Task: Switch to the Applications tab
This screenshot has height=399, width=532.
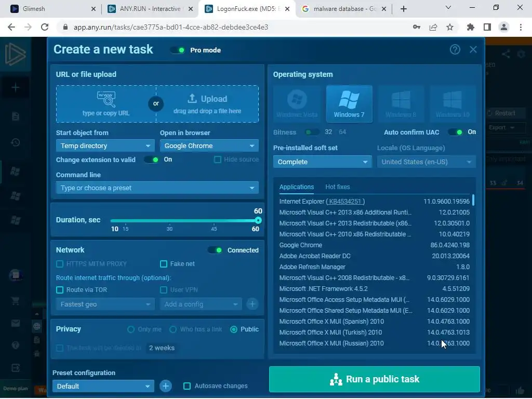Action: point(297,187)
